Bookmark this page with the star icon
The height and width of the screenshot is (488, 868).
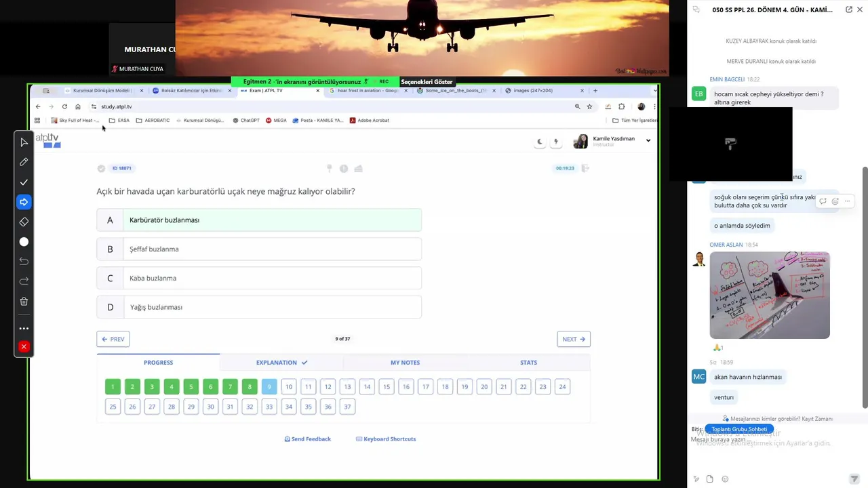tap(589, 106)
